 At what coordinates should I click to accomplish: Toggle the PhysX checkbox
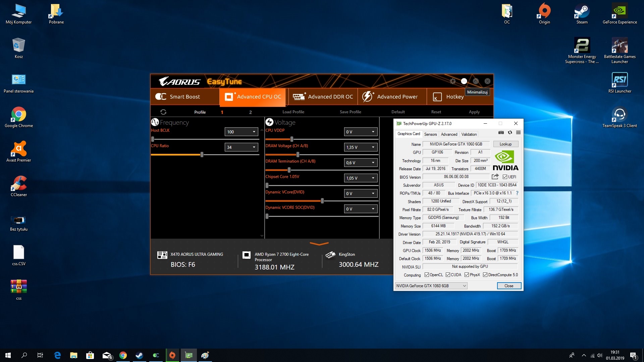[467, 275]
